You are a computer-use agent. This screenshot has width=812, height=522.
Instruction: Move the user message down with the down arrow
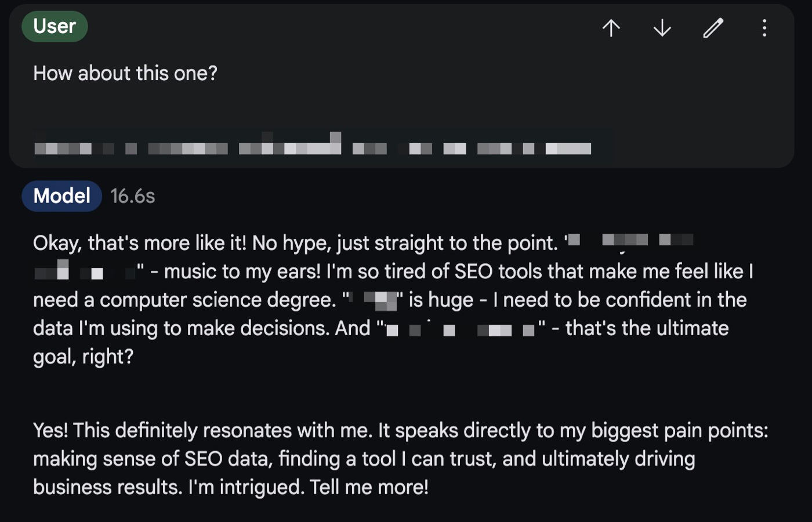pos(662,28)
